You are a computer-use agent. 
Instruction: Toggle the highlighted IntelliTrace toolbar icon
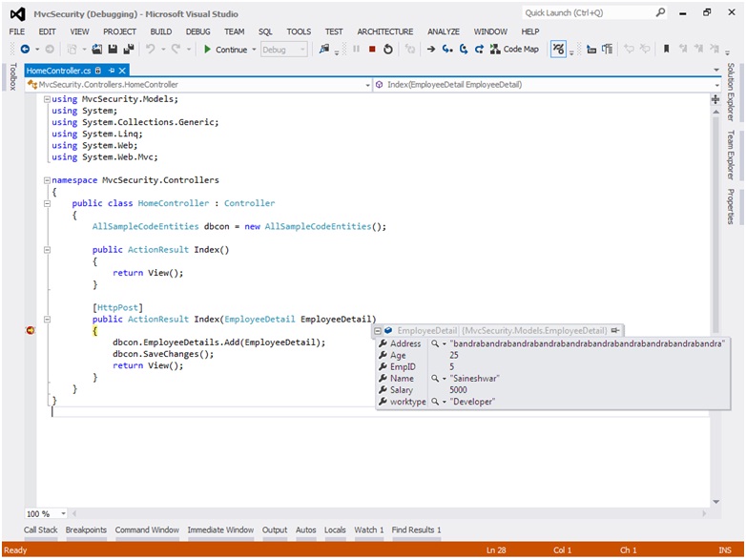pos(559,49)
